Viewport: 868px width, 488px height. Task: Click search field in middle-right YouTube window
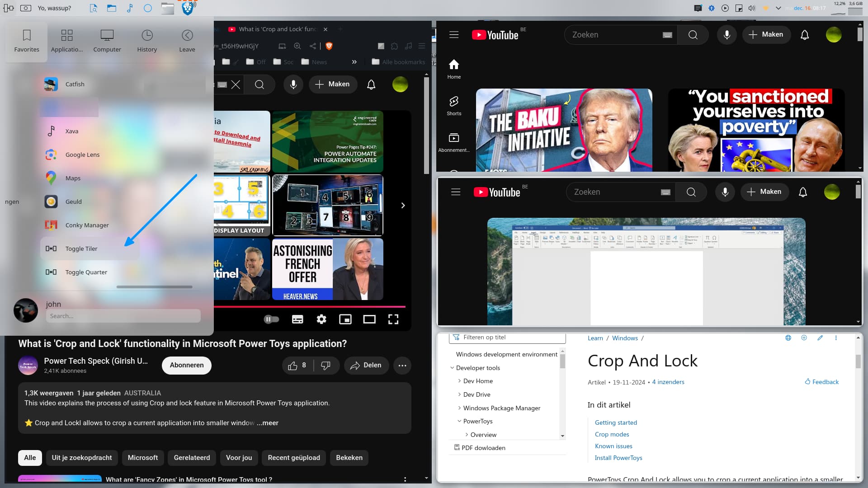click(620, 192)
